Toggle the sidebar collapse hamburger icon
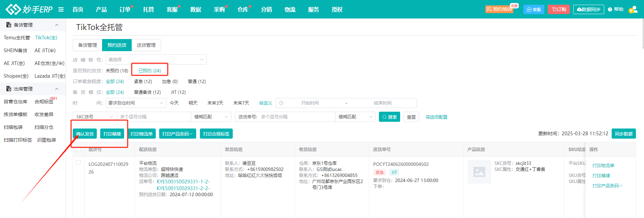The height and width of the screenshot is (218, 644). tap(61, 9)
